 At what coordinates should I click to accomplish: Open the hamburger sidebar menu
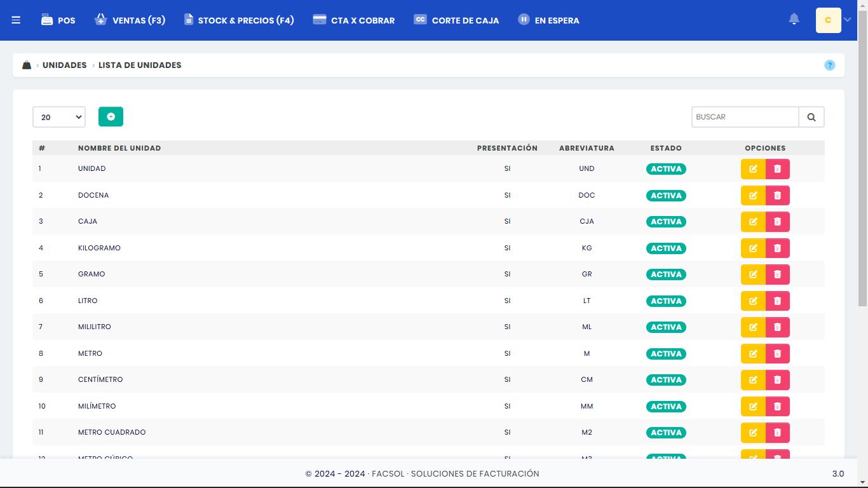pos(16,20)
